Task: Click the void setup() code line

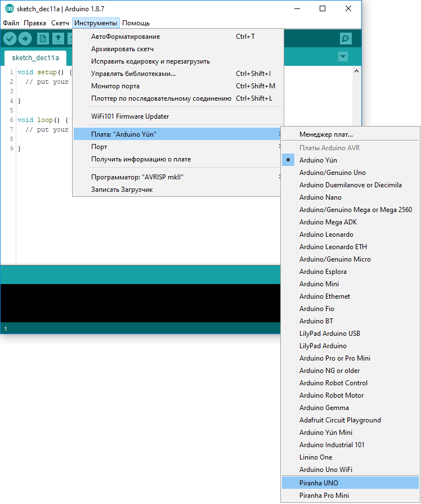Action: coord(44,72)
